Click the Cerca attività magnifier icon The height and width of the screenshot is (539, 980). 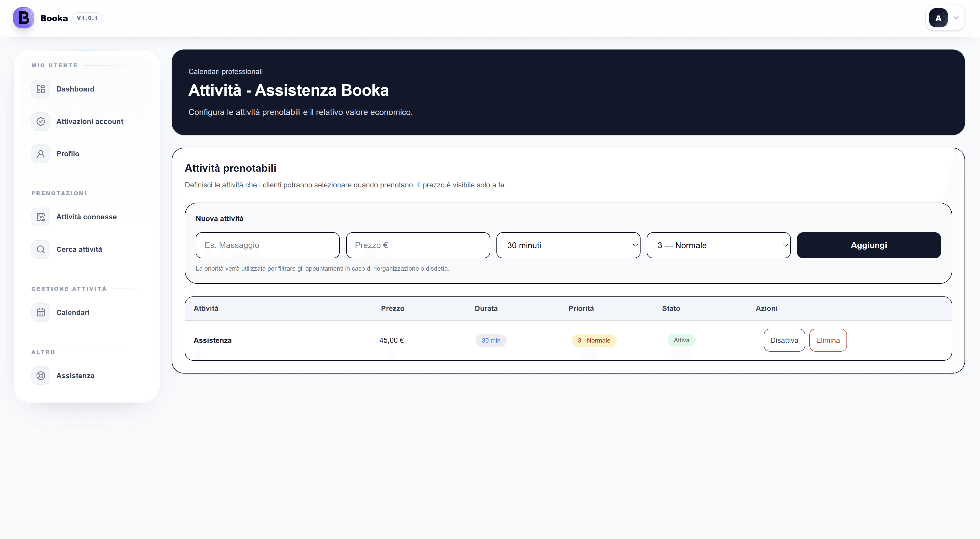coord(41,249)
